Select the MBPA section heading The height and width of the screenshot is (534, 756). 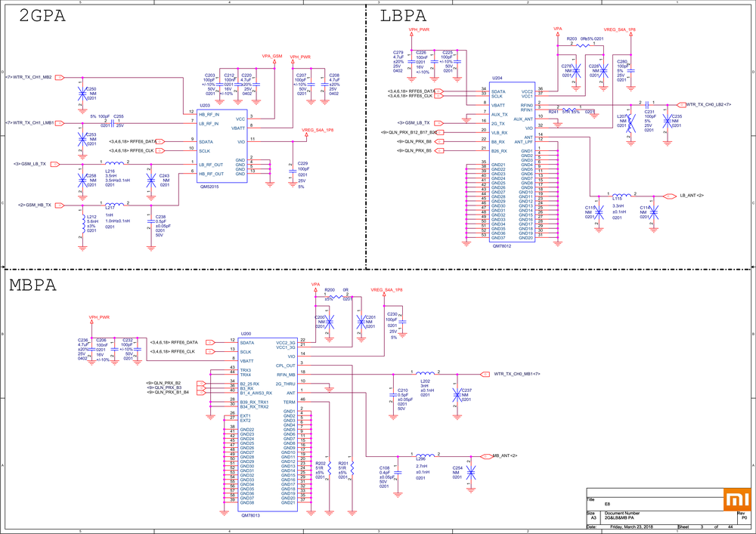click(33, 285)
